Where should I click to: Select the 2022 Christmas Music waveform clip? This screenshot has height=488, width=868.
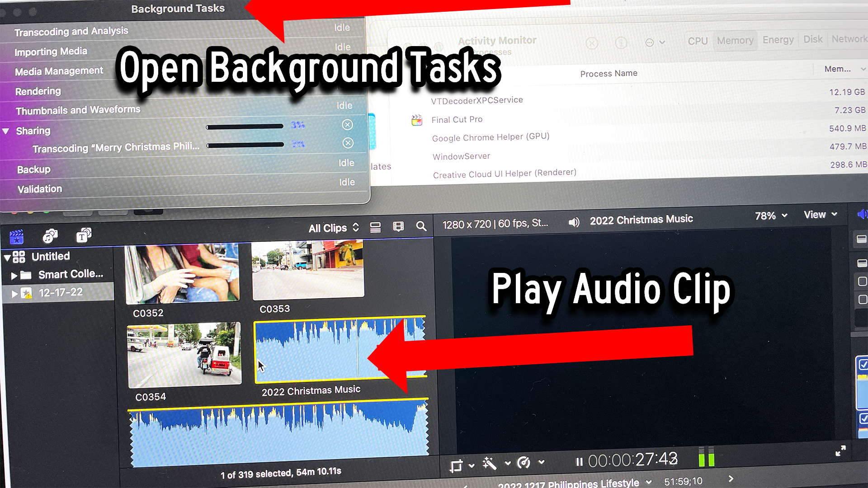click(x=340, y=349)
